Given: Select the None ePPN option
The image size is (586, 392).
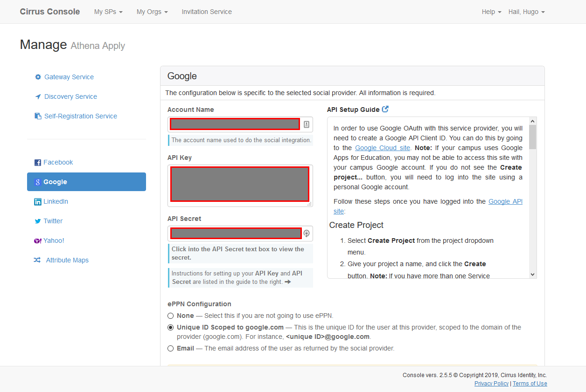Looking at the screenshot, I should coord(170,316).
